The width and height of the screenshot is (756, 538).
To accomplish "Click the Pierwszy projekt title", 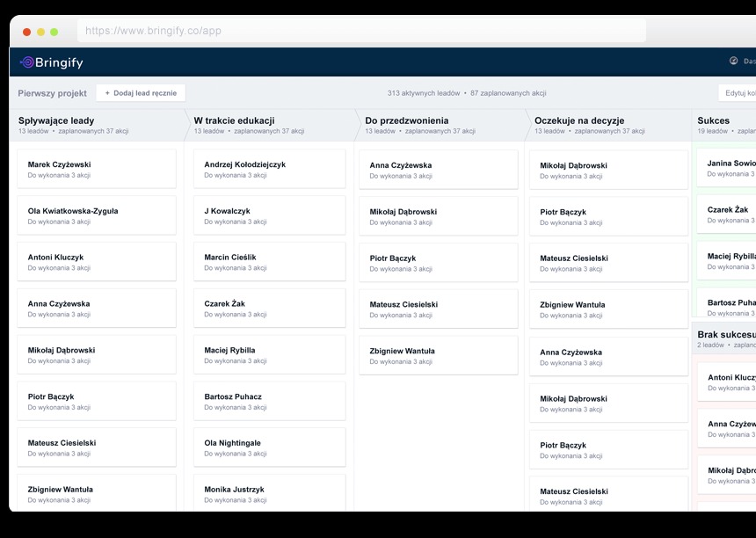I will tap(53, 93).
